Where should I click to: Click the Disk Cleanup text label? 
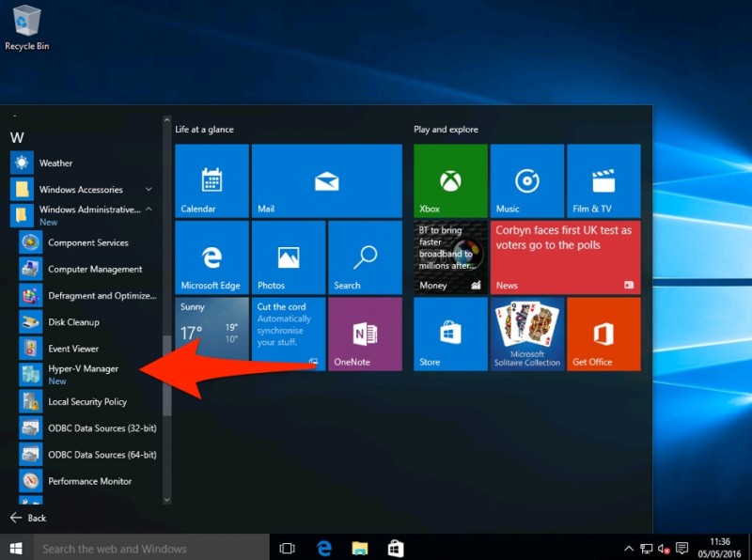74,322
